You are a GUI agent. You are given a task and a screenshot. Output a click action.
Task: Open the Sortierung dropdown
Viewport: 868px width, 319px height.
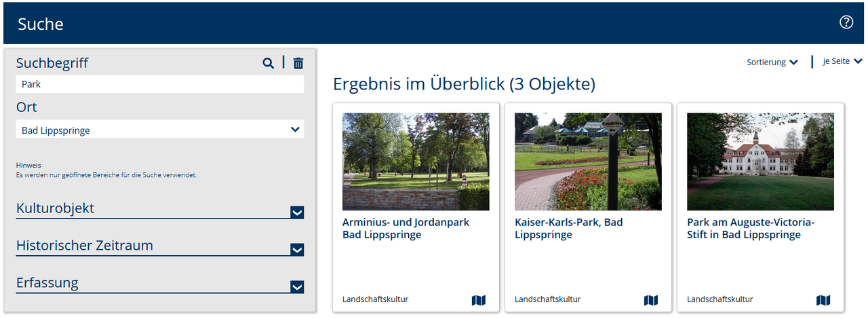click(x=772, y=62)
